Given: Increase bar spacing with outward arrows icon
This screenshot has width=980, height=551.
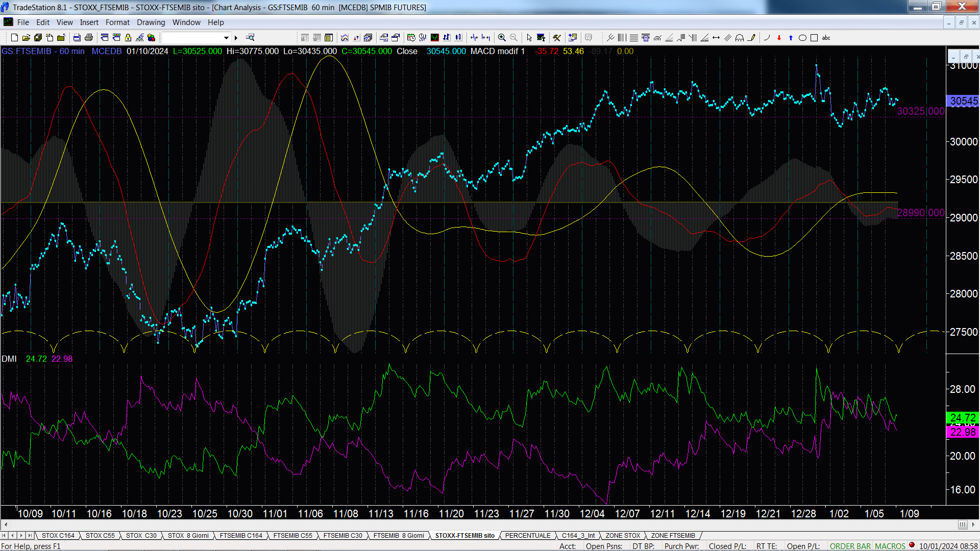Looking at the screenshot, I should [486, 37].
